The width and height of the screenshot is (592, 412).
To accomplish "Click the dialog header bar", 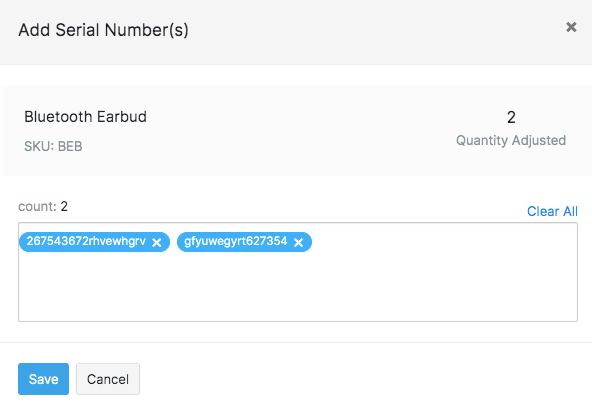I will (x=296, y=32).
